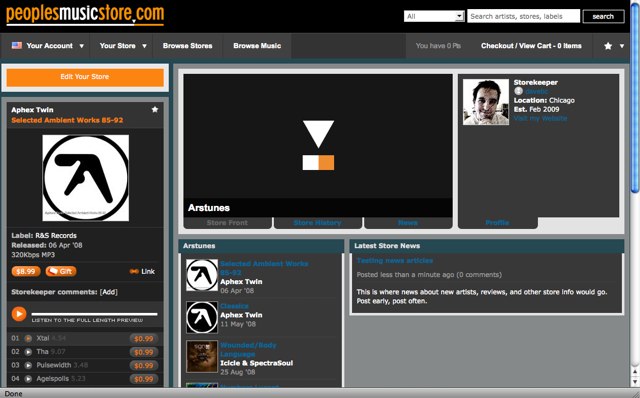Click the large Aphex Twin album cover
Viewport: 640px width, 398px height.
pos(86,178)
